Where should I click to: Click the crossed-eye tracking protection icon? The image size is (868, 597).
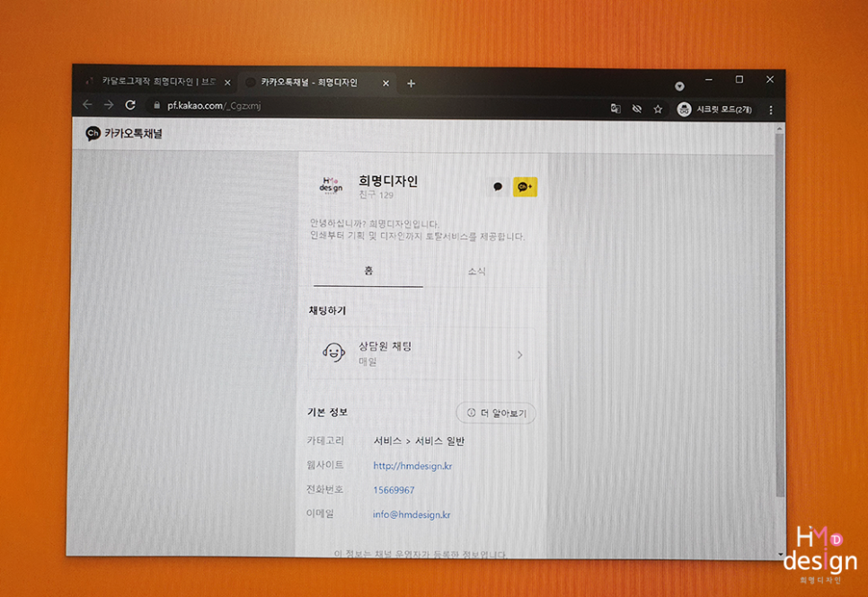pos(636,109)
